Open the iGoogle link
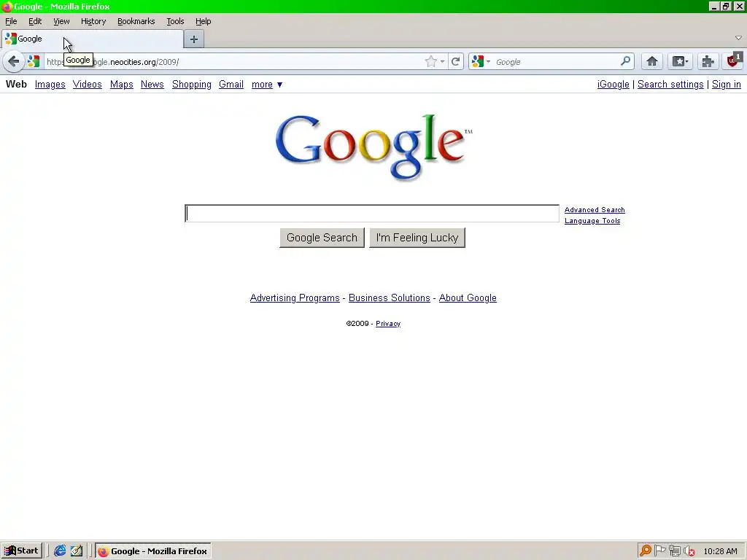 point(613,85)
